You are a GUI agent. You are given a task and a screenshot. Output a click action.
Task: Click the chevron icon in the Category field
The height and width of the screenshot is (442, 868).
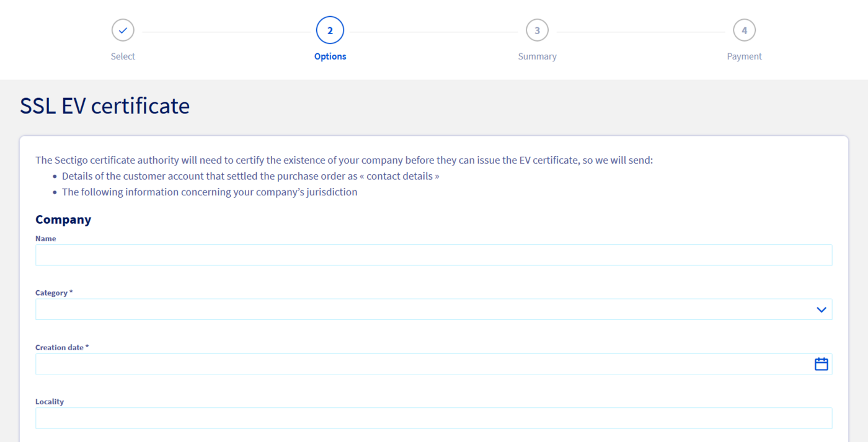point(821,309)
